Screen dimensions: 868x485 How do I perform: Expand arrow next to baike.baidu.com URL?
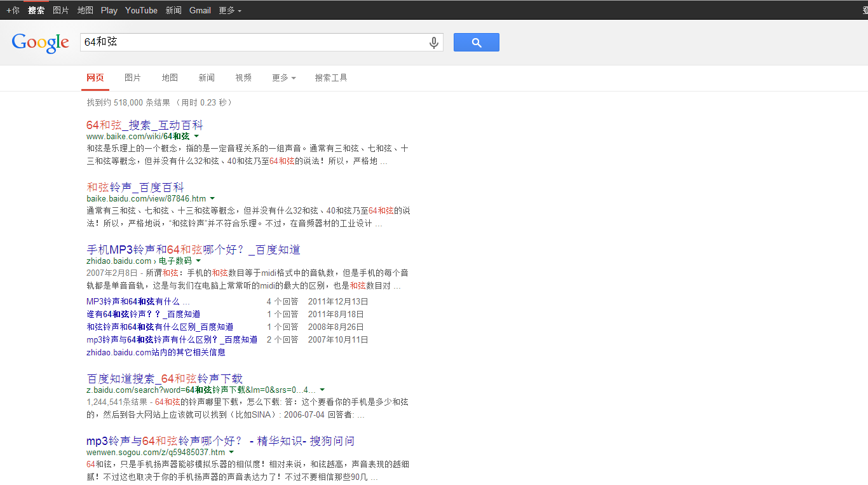tap(212, 198)
